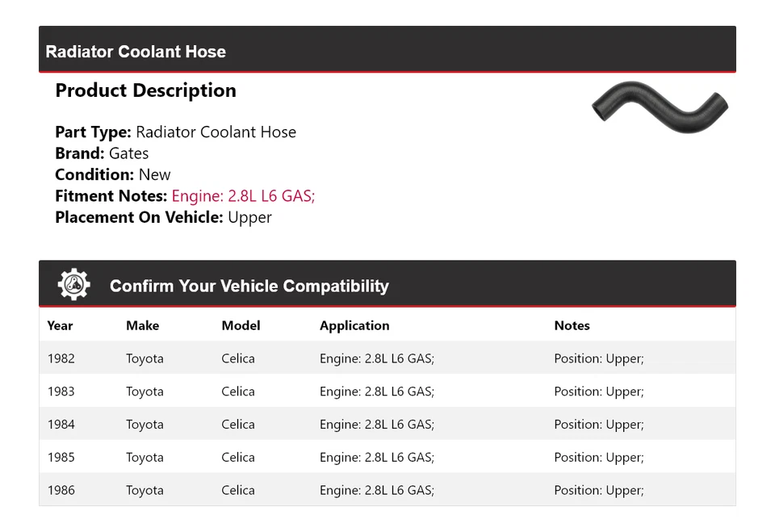775x532 pixels.
Task: Click the Condition: New line
Action: point(113,174)
